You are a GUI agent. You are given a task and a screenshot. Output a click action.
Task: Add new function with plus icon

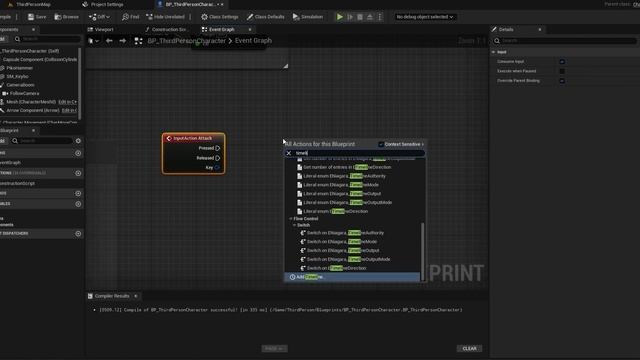tap(78, 173)
